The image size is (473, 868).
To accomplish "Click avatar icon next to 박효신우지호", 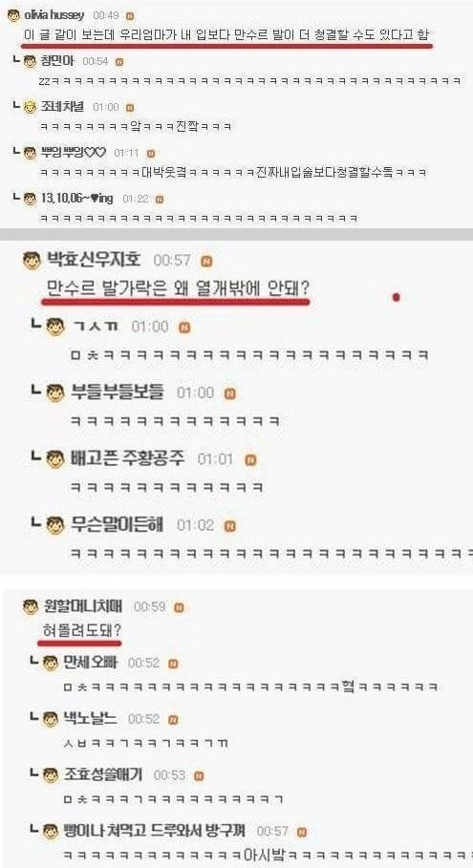I will [32, 260].
